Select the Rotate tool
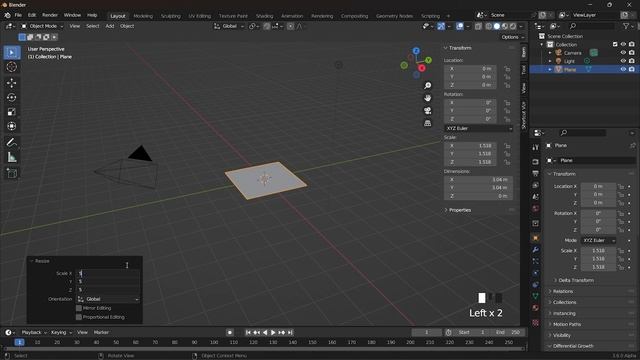Screen dimensions: 640x360 point(11,97)
